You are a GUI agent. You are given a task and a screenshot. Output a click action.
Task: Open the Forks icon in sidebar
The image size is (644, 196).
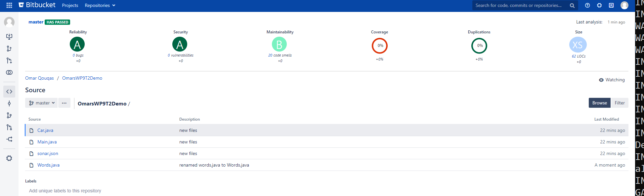pyautogui.click(x=9, y=139)
